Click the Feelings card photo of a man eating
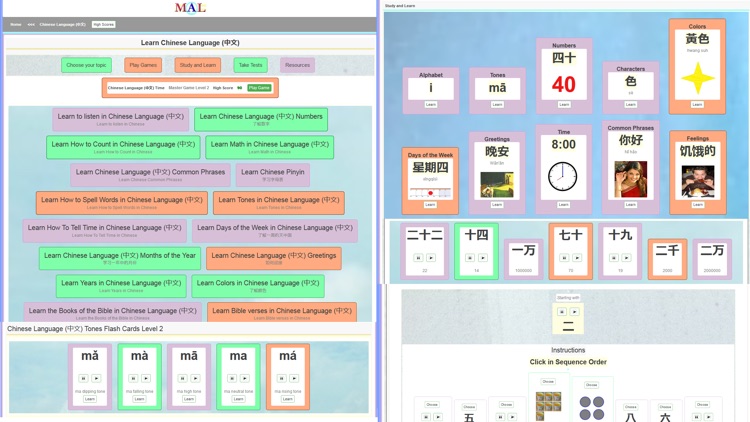The image size is (750, 422). [698, 181]
